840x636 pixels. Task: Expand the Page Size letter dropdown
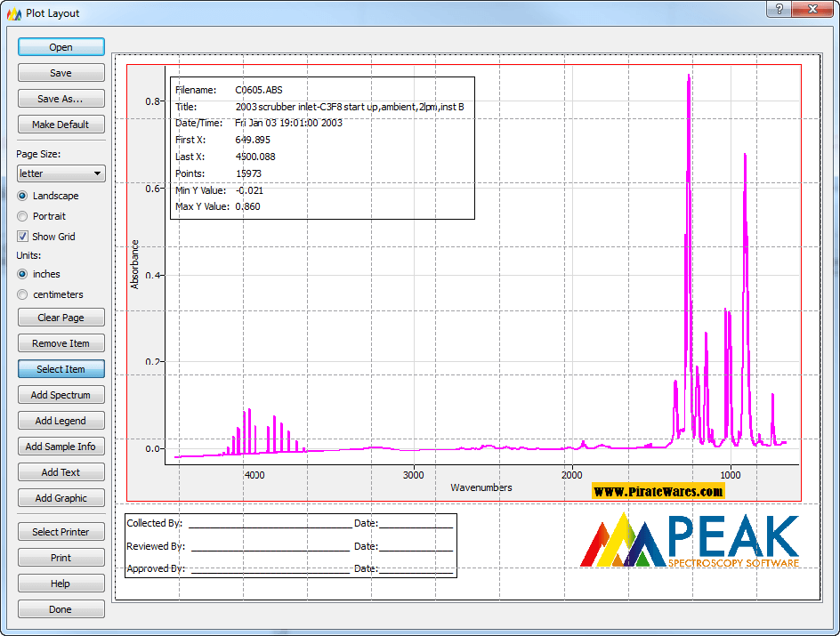point(61,173)
